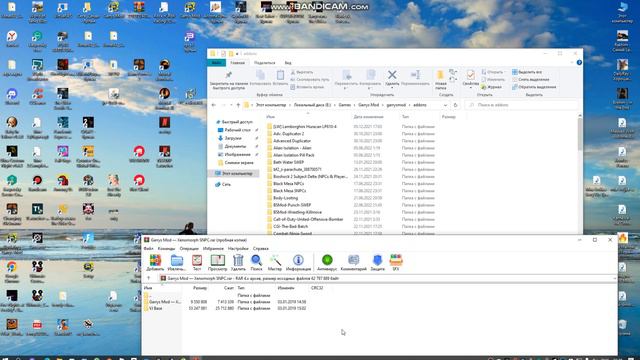Click the Добавить (Add) icon in WinRAR
Screen dimensions: 640x360
[x=155, y=260]
